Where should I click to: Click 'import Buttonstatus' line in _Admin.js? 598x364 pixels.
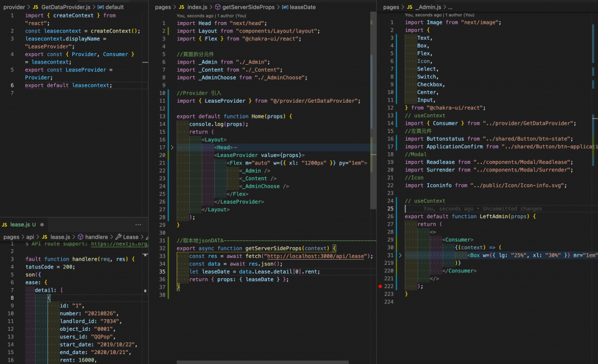[x=489, y=139]
